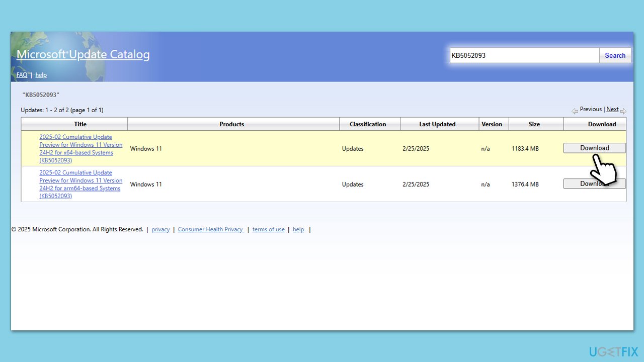Select the Windows 11 product cell in x64 row
Screen dimensions: 644x362
[x=146, y=149]
